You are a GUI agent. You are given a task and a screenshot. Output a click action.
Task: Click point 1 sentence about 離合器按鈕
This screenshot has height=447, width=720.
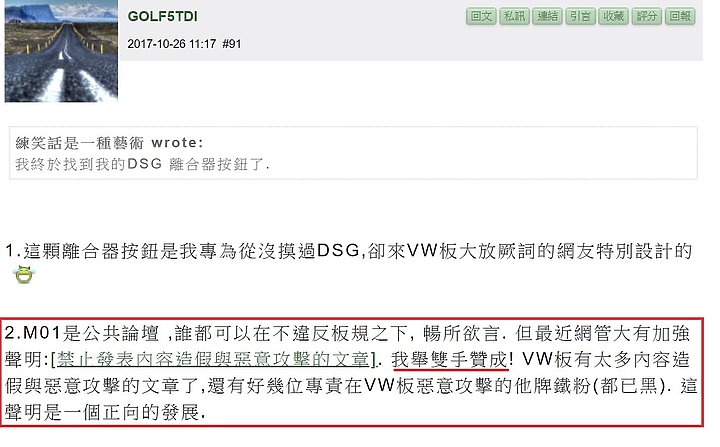pos(349,251)
